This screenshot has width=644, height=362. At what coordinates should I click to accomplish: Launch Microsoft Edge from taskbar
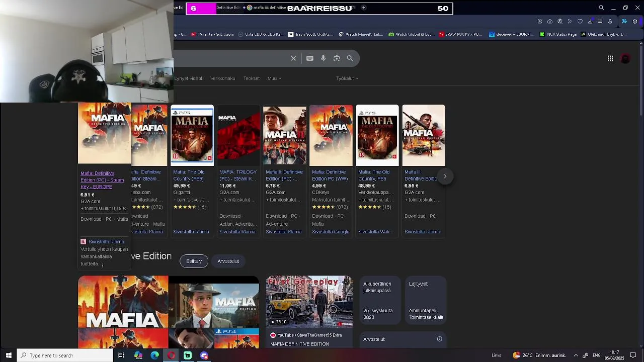154,355
